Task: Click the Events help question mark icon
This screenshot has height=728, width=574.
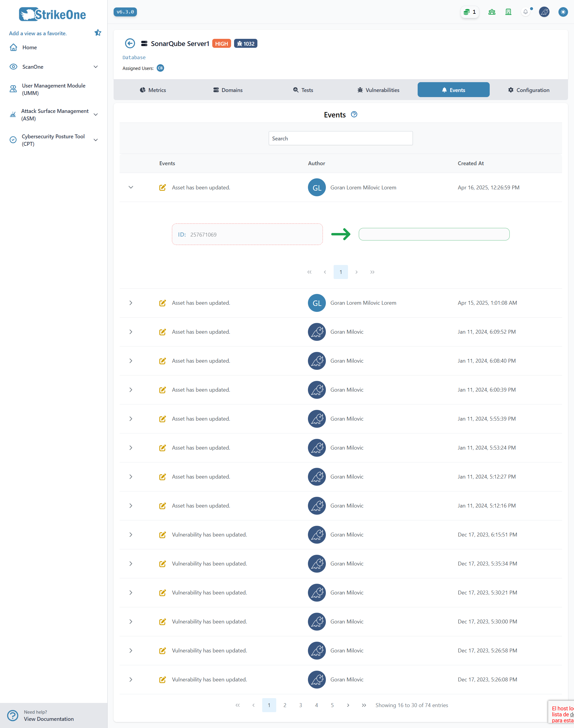Action: tap(354, 114)
